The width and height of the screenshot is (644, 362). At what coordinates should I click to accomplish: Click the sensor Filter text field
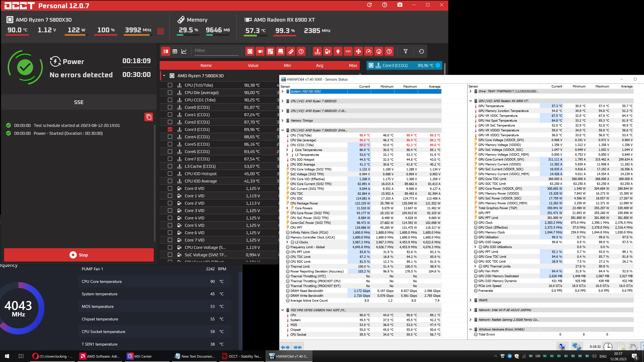coord(216,51)
